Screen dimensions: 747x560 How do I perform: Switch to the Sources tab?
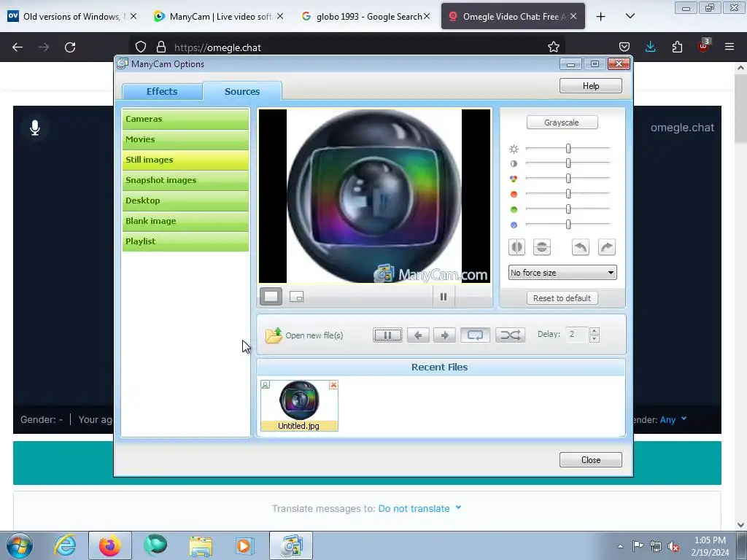pos(242,91)
